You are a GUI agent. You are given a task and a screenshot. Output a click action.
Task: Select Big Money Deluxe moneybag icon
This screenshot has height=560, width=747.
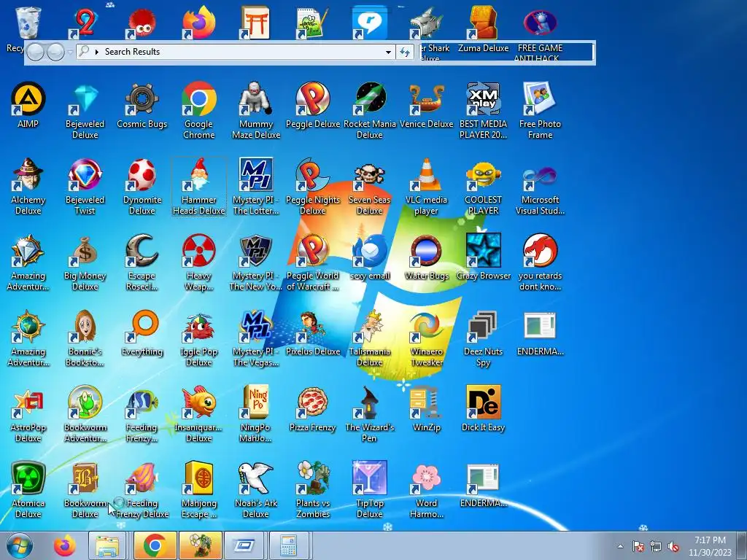(85, 262)
